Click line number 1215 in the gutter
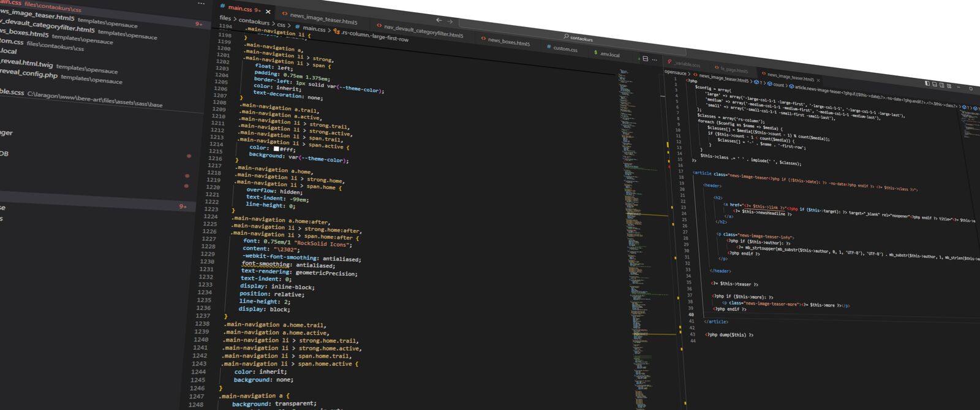This screenshot has height=410, width=980. [x=216, y=151]
